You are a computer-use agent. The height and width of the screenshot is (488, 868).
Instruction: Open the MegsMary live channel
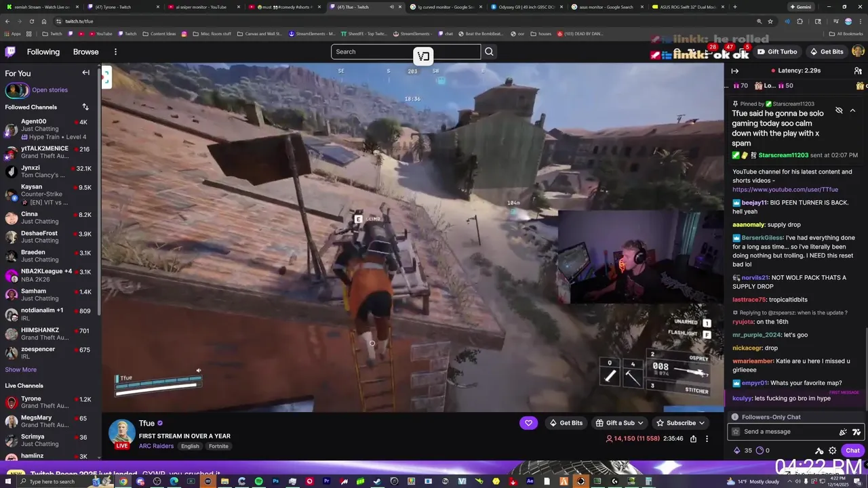(49, 421)
